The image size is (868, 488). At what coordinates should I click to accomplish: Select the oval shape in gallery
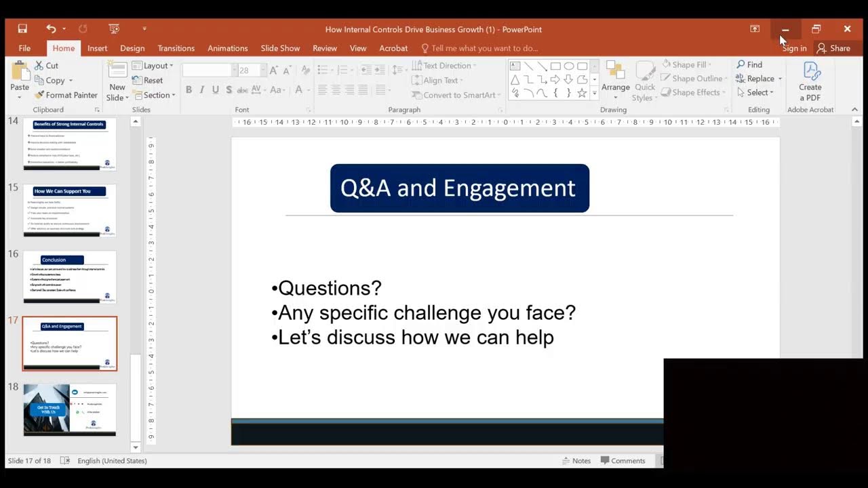pos(569,66)
